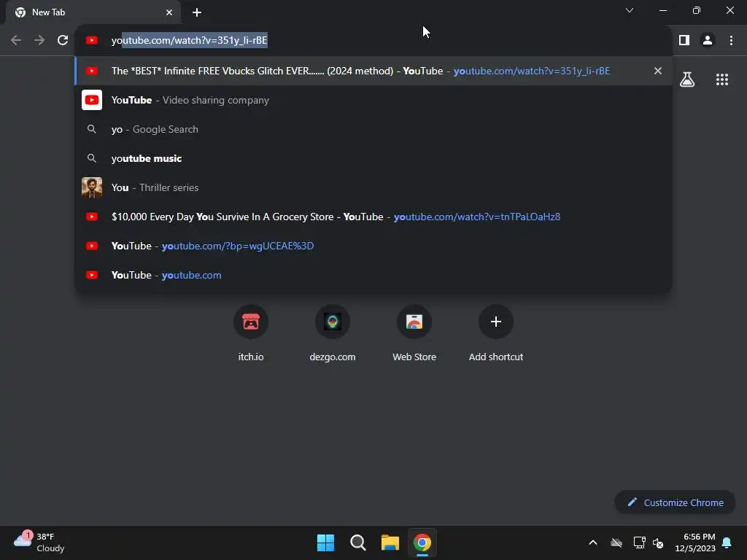Open youtube.com/?bp=wgUCEAE%3D suggestion
The height and width of the screenshot is (560, 747).
pyautogui.click(x=373, y=246)
